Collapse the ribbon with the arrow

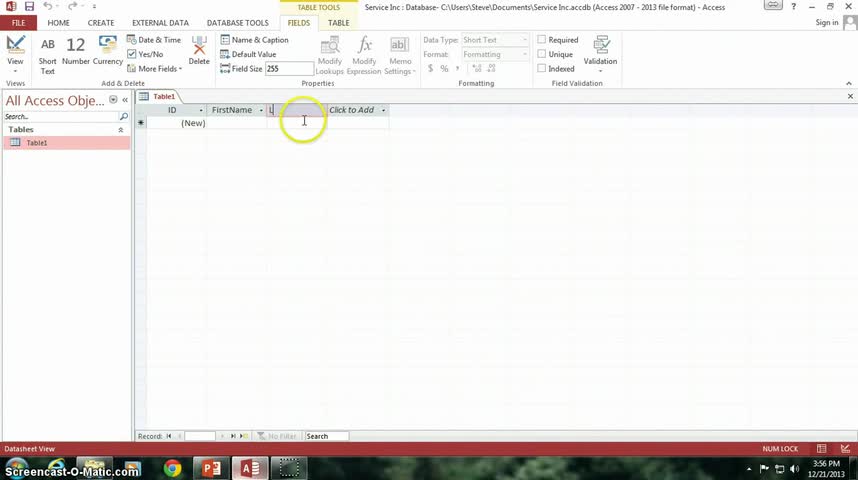tap(849, 83)
